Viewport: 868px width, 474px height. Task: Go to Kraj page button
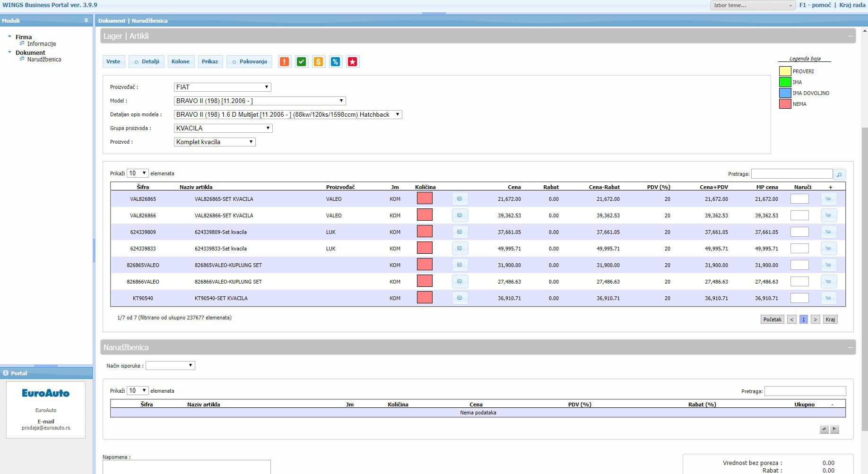point(830,319)
